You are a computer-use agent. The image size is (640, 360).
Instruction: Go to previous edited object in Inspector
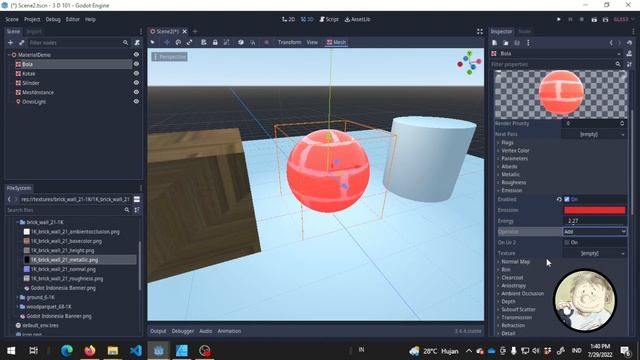611,43
